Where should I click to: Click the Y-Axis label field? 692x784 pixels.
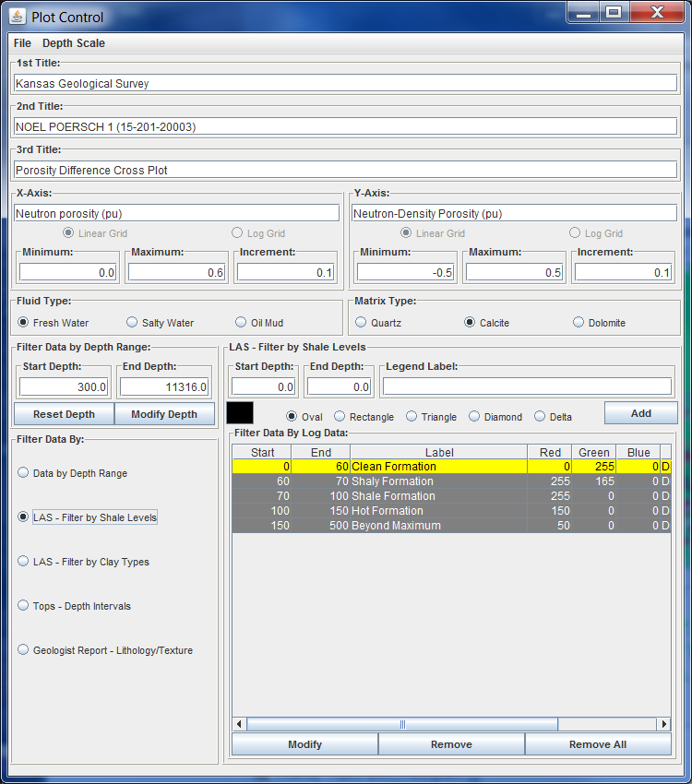(514, 213)
